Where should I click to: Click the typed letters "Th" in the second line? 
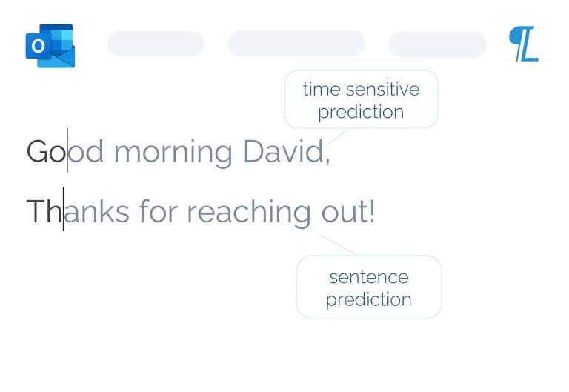point(44,212)
